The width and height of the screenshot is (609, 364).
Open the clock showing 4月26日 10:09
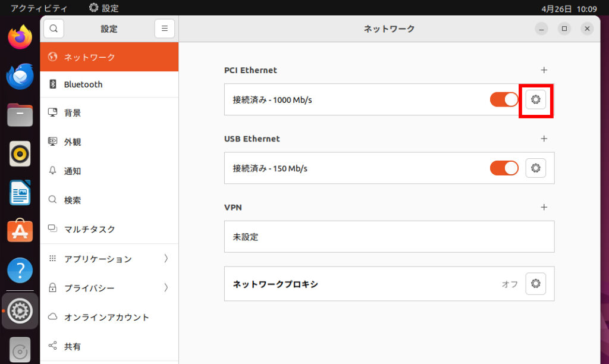pyautogui.click(x=569, y=8)
